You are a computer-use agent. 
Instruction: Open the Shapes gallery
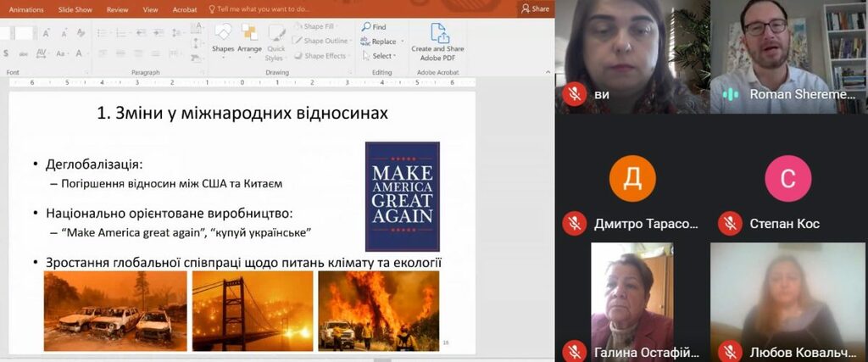coord(223,40)
